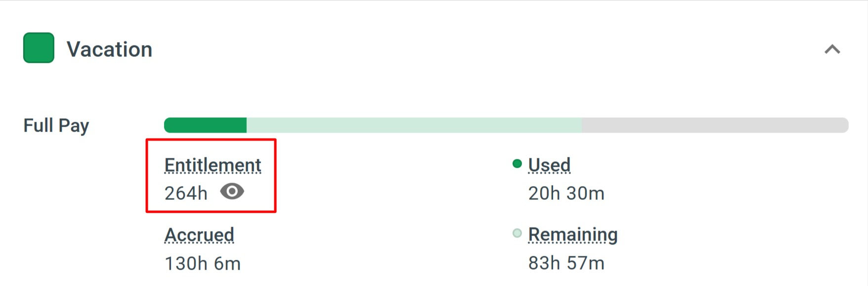Click the light green remaining portion of the bar

point(413,125)
